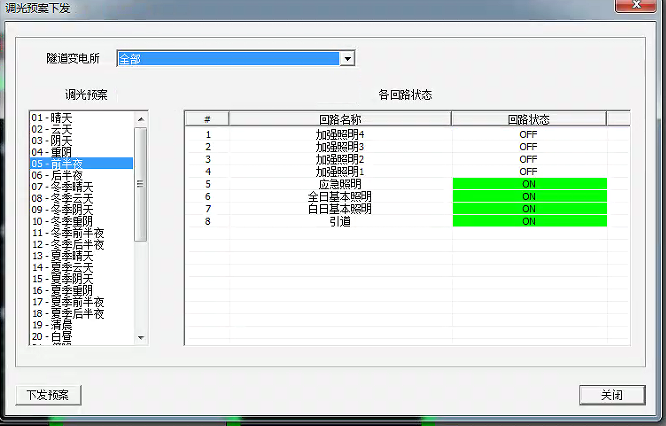Open the 隧道变电所 dropdown list

(348, 60)
